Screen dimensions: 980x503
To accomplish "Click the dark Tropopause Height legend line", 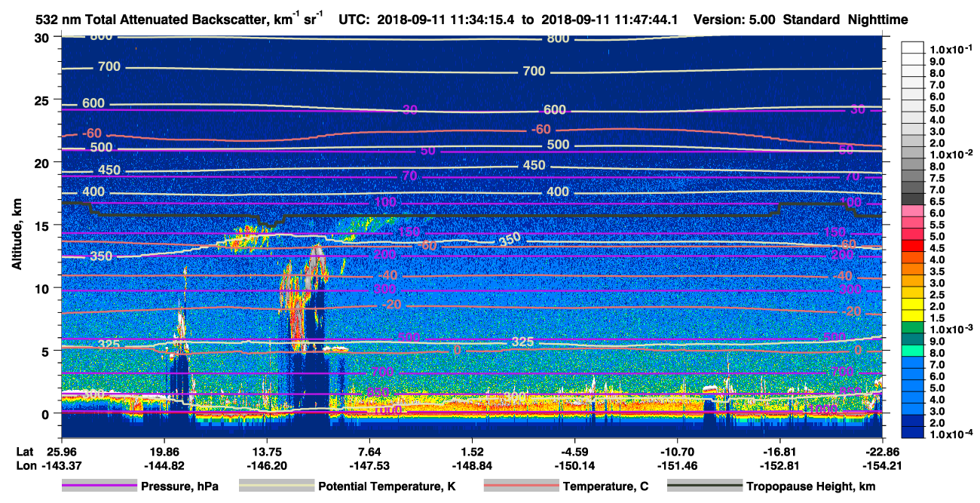I will [703, 486].
